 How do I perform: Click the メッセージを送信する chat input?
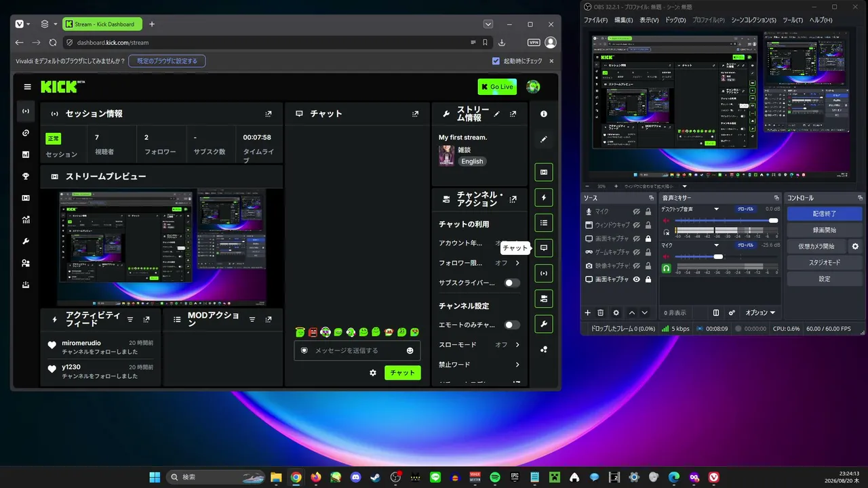[x=357, y=350]
